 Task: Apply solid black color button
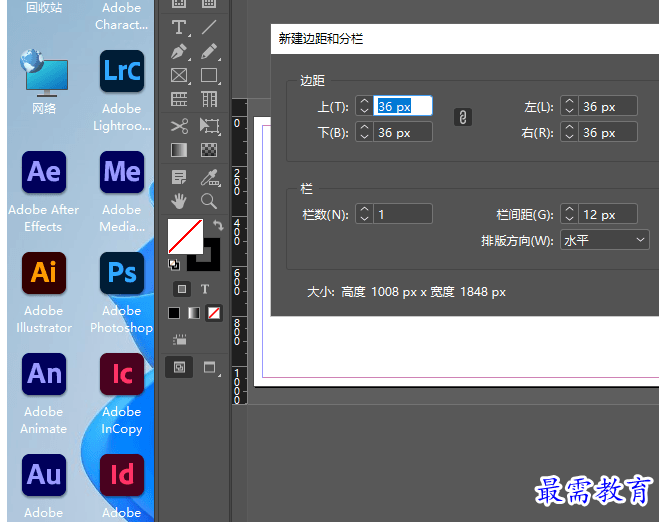pyautogui.click(x=174, y=313)
